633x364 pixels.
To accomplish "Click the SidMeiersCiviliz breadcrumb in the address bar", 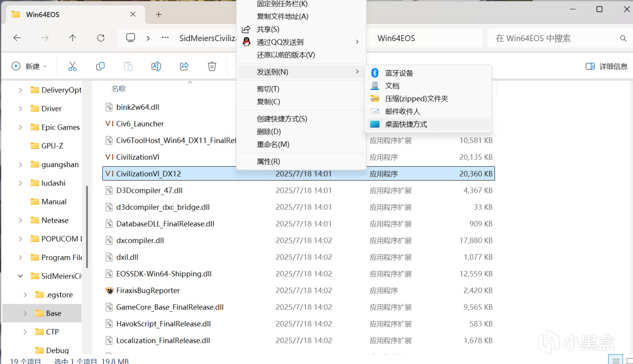I will (208, 38).
